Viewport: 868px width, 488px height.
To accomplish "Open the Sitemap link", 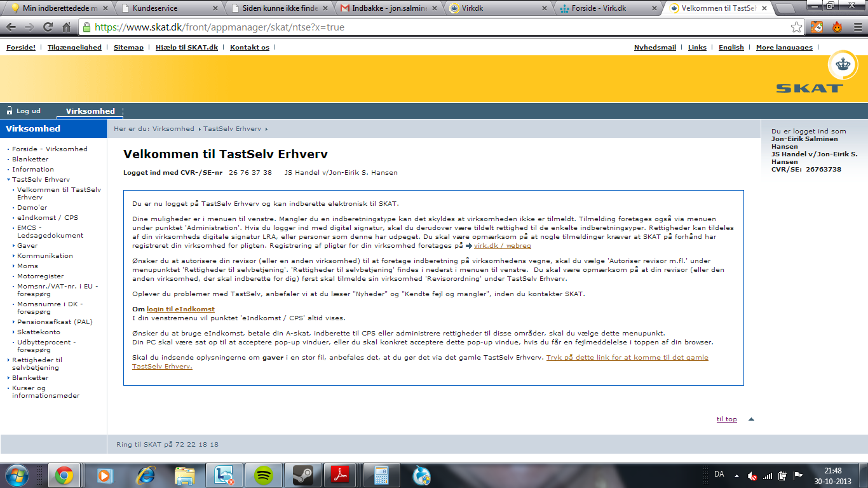I will point(128,48).
